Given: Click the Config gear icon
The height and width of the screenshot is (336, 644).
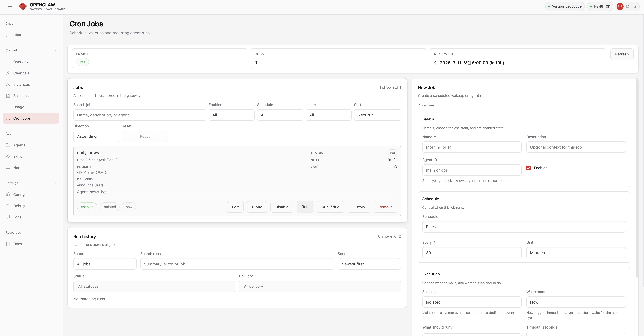Looking at the screenshot, I should pyautogui.click(x=8, y=195).
